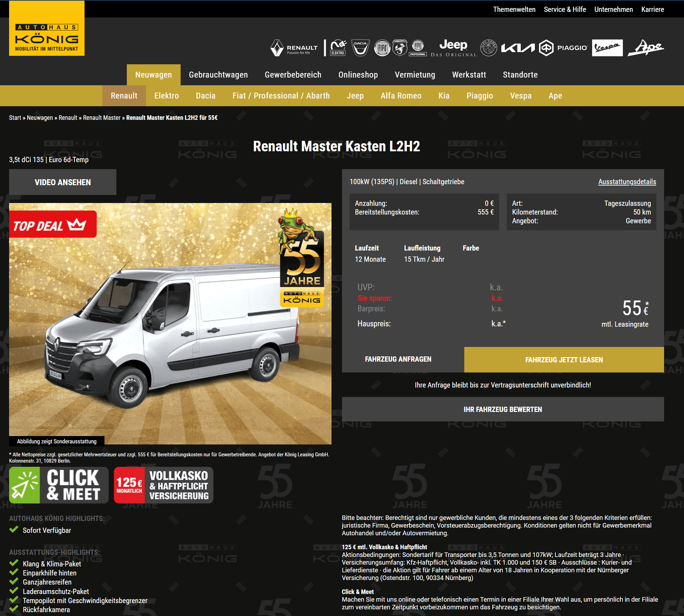Select the Ape submenu item
The width and height of the screenshot is (684, 616).
pos(555,96)
